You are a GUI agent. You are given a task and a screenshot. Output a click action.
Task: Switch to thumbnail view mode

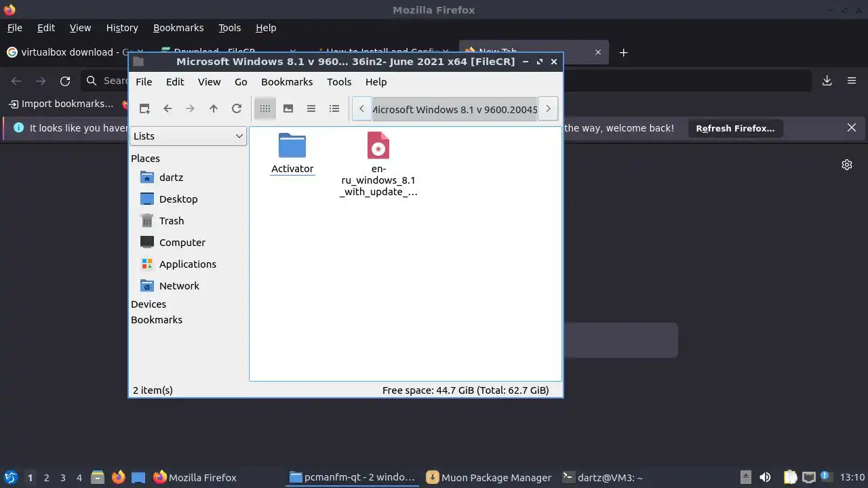(288, 108)
